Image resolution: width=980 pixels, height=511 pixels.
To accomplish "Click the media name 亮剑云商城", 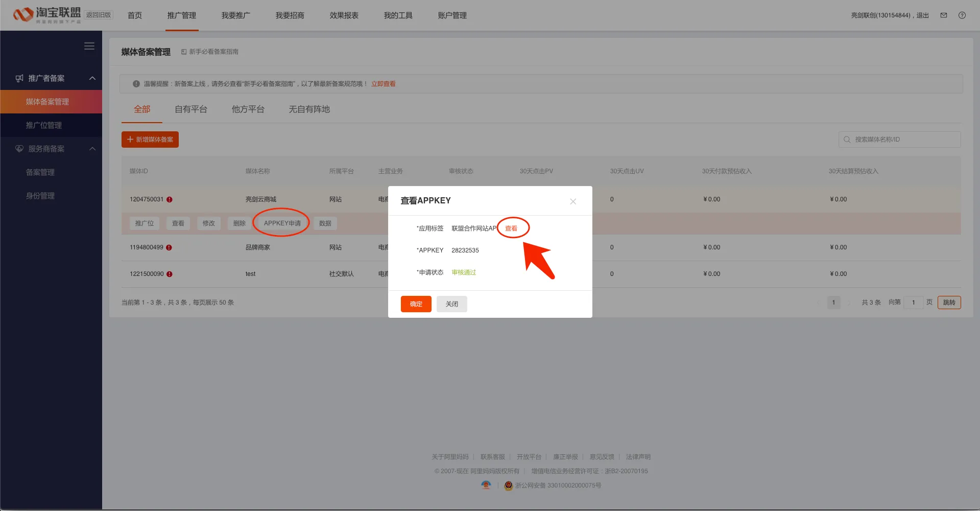I will point(261,199).
